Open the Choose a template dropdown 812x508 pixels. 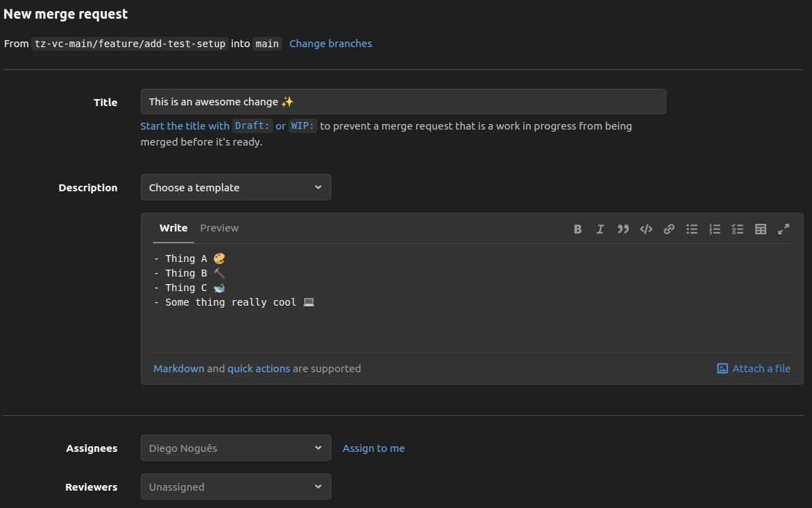(236, 187)
